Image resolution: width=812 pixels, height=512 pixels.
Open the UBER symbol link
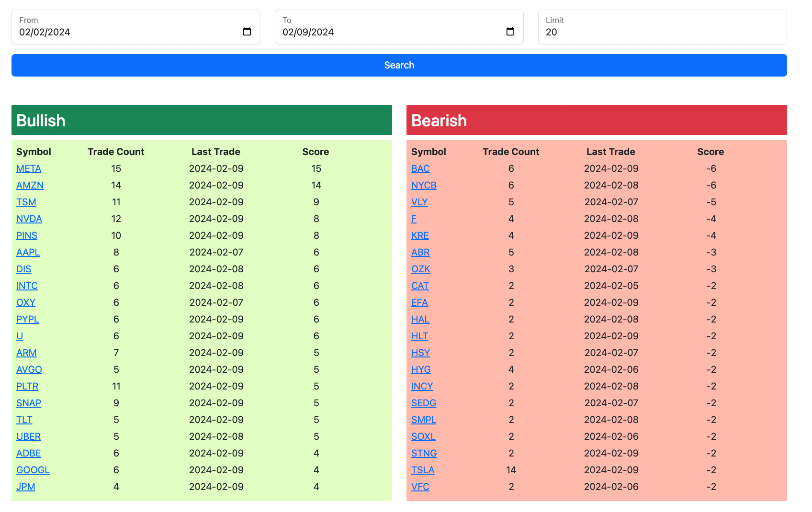(29, 436)
